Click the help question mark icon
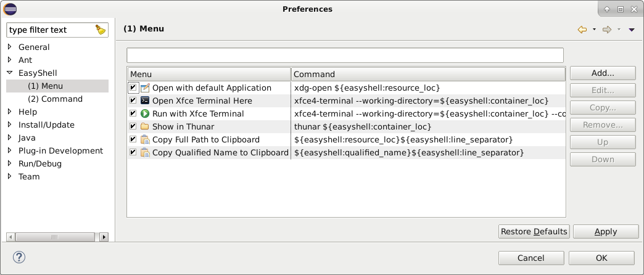This screenshot has width=644, height=275. (x=19, y=257)
